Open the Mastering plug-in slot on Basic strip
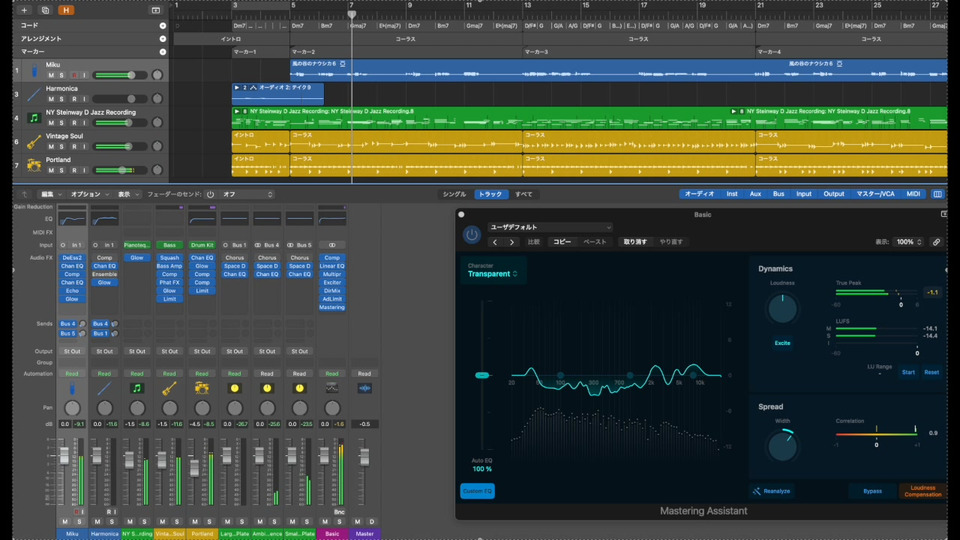Screen dimensions: 960x540 pyautogui.click(x=332, y=307)
